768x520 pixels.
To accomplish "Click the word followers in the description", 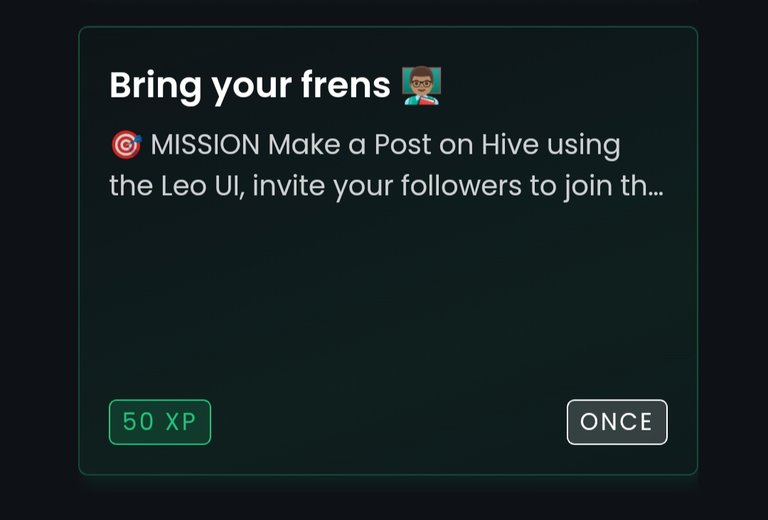I will click(x=461, y=186).
